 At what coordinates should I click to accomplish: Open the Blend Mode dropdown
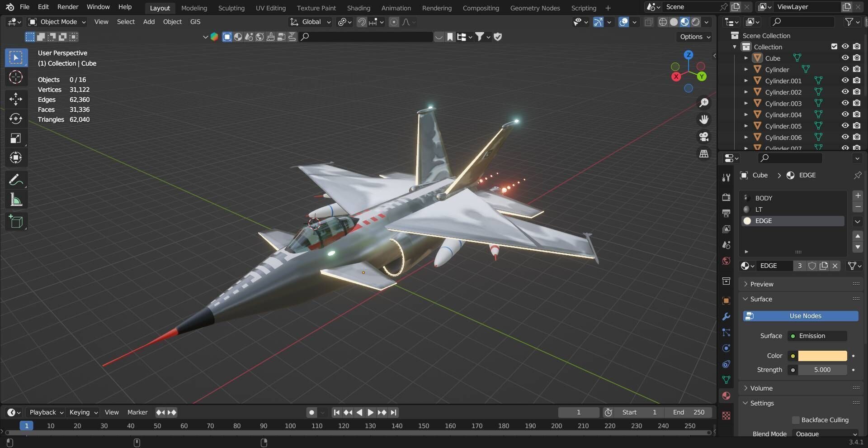pos(826,434)
